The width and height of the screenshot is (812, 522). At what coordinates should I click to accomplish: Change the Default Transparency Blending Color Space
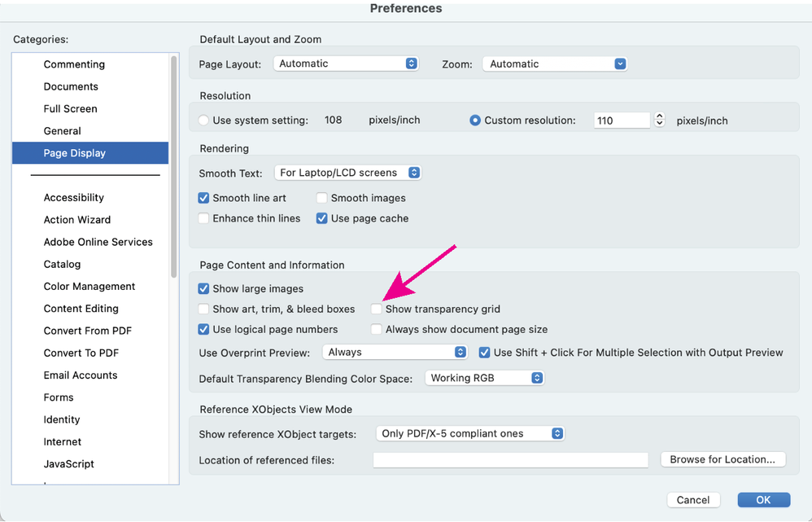(484, 377)
